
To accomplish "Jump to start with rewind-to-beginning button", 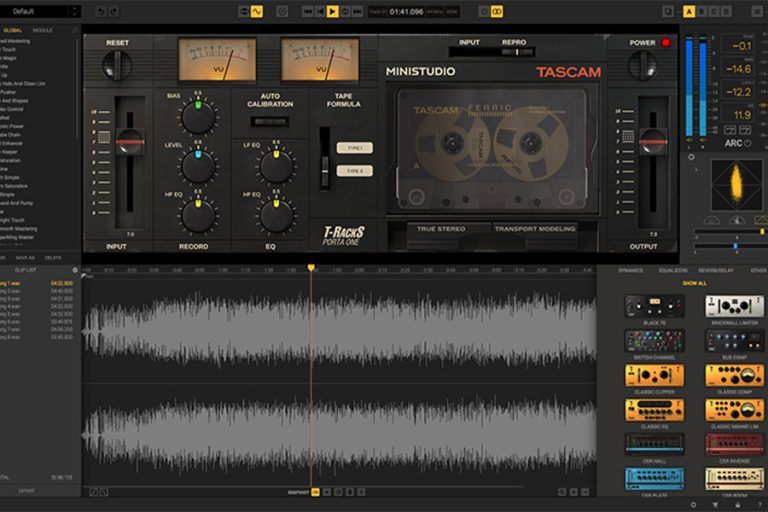I will [308, 11].
